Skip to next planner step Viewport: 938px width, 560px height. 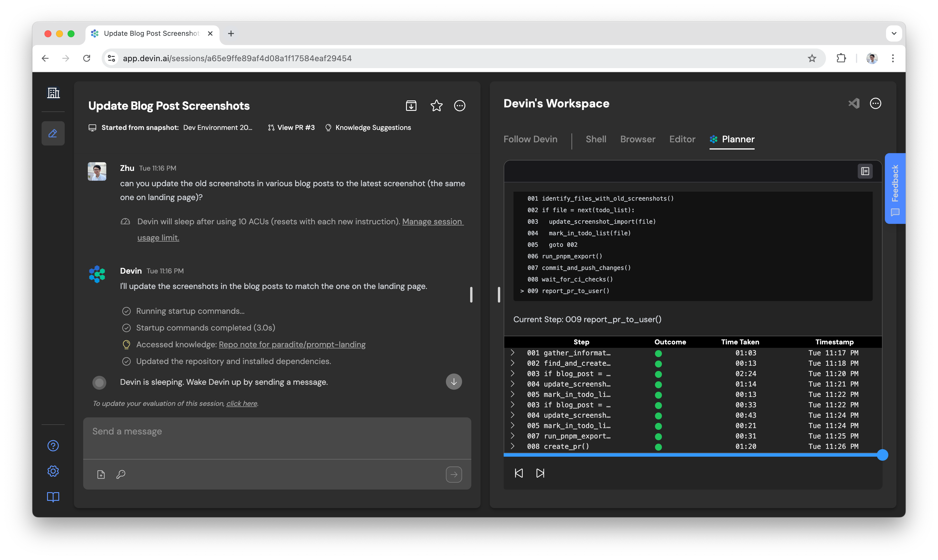pos(540,473)
